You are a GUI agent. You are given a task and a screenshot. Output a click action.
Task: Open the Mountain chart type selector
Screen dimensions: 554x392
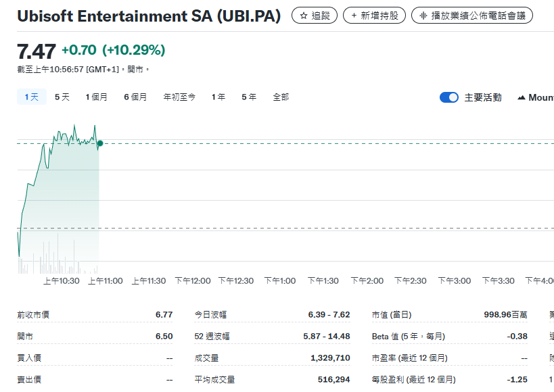536,97
